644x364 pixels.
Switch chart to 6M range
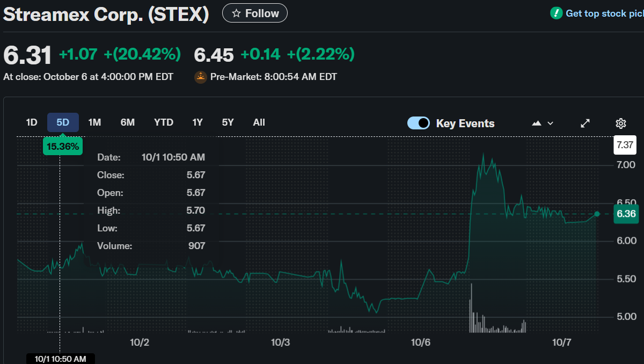pyautogui.click(x=128, y=122)
